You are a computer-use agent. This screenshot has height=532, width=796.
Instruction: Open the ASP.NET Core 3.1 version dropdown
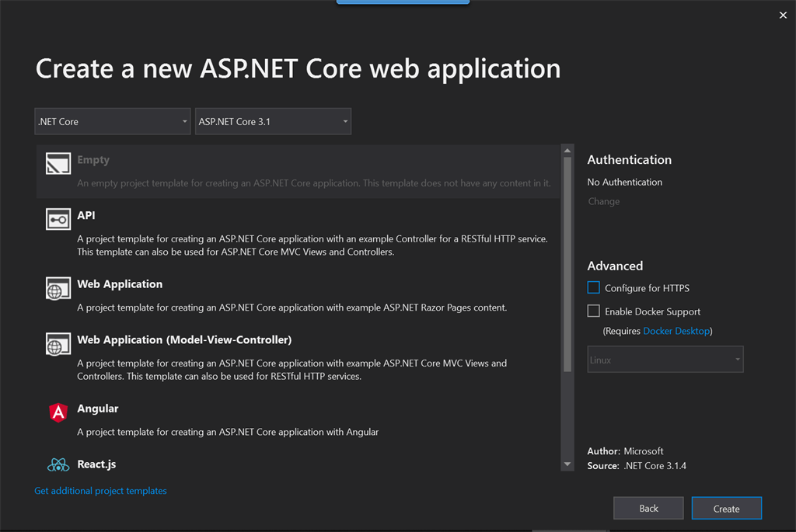(273, 121)
